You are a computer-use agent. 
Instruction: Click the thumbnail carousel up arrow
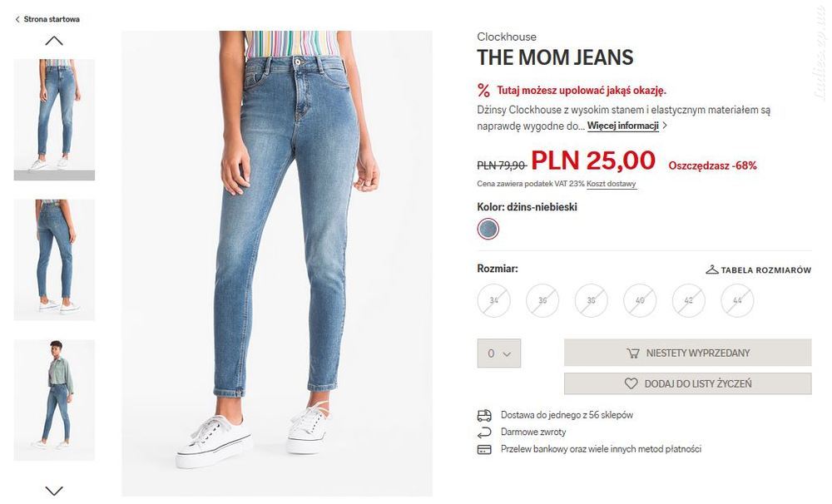pos(54,41)
